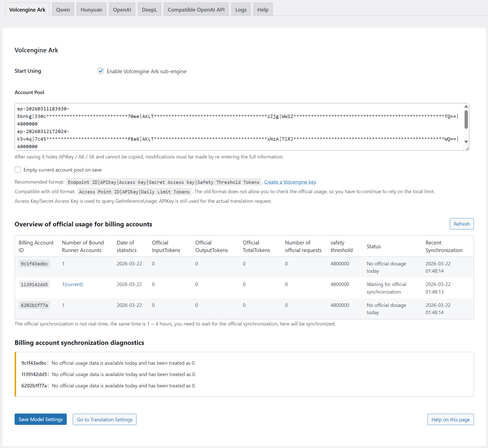Open the Help tab
The image size is (488, 448).
click(x=263, y=10)
